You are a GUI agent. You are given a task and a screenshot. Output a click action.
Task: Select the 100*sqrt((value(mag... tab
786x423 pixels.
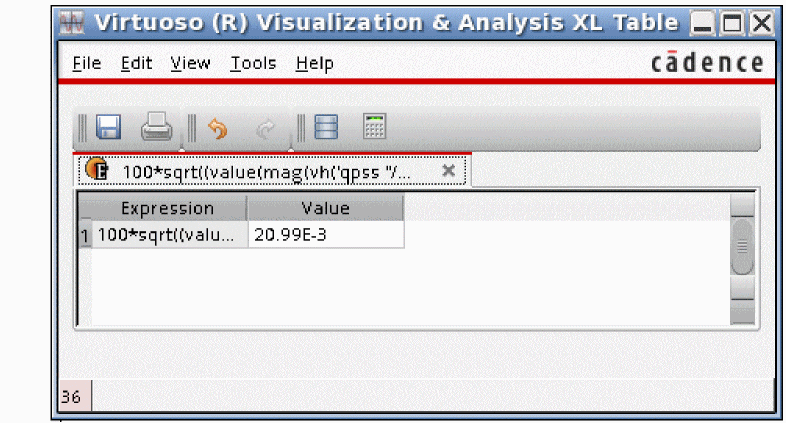tap(272, 170)
